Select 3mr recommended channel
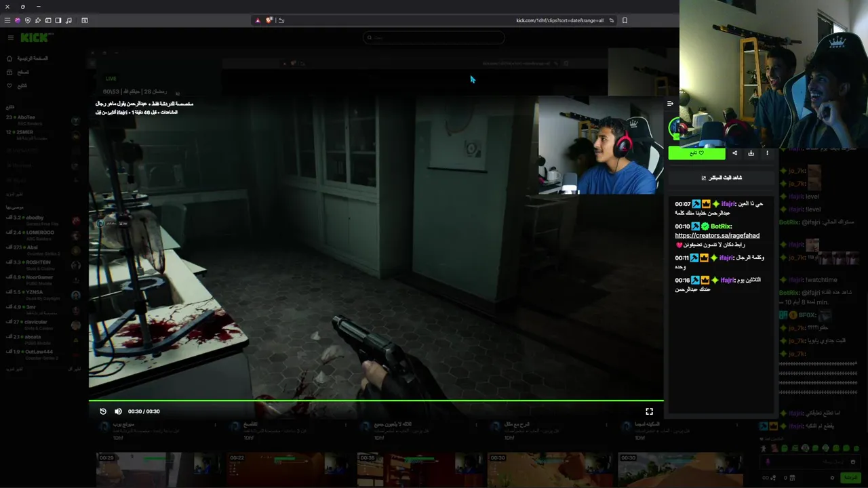This screenshot has width=868, height=488. (x=42, y=310)
